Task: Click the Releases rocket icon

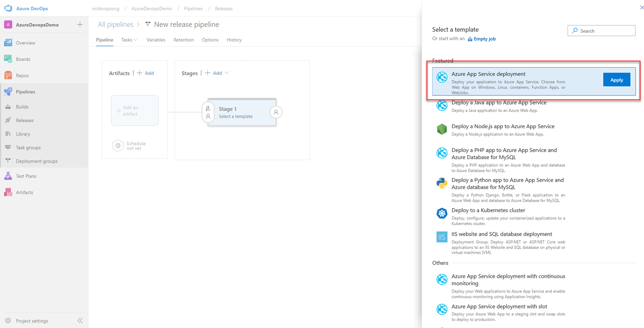Action: 8,120
